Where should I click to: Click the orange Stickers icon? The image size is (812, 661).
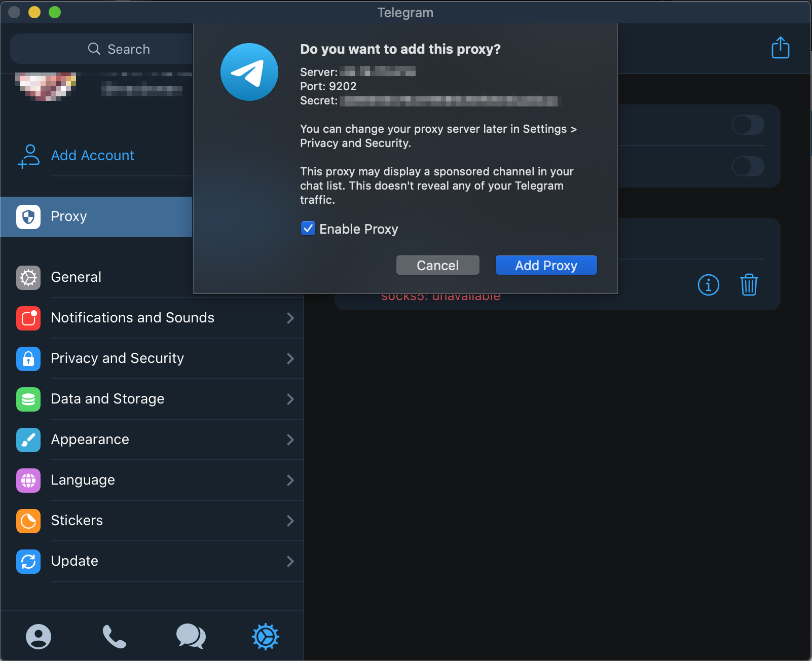(x=28, y=521)
